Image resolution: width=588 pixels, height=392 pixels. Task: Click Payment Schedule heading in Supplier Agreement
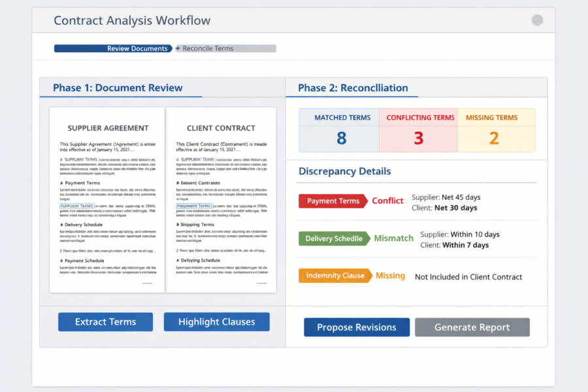click(84, 261)
